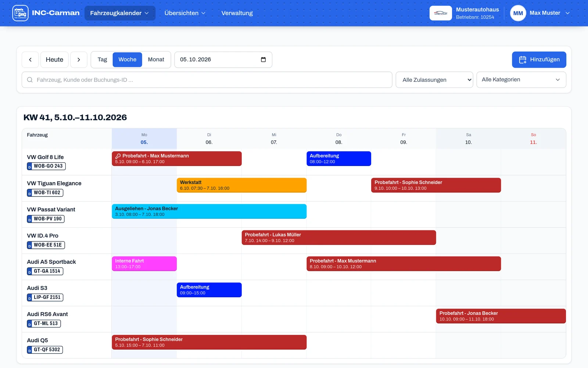588x368 pixels.
Task: Open the Probefahrt Lukas Müller booking
Action: 339,237
